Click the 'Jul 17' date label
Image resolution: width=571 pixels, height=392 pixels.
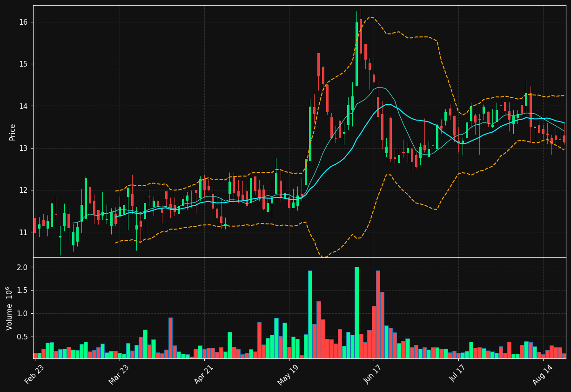(x=459, y=373)
